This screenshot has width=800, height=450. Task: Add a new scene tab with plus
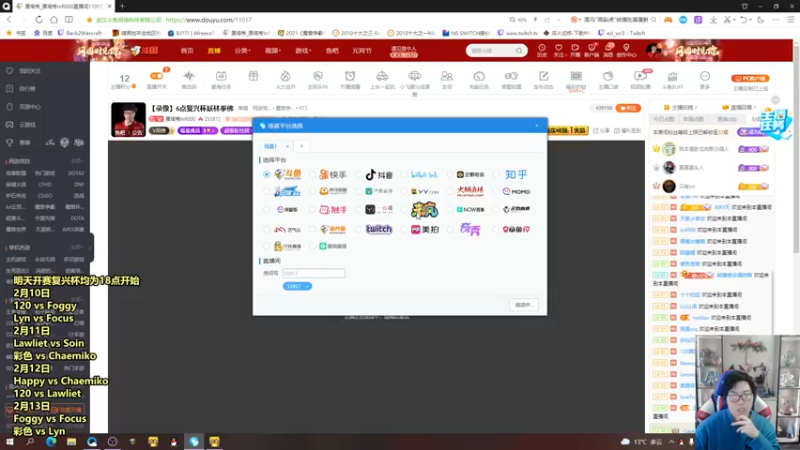pos(302,146)
